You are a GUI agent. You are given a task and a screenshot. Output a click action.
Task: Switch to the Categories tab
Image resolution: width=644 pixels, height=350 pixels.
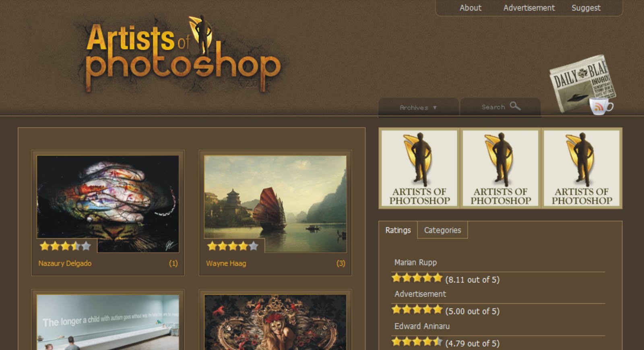[x=442, y=230]
